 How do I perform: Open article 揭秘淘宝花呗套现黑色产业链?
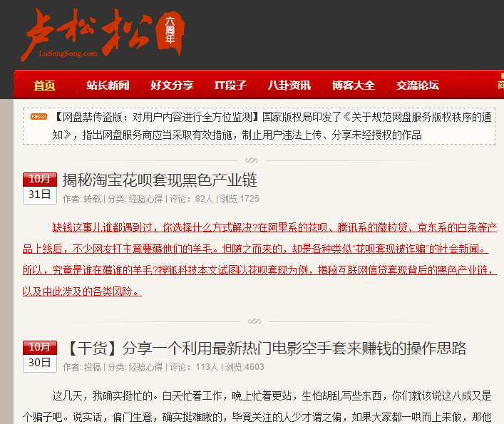click(160, 180)
